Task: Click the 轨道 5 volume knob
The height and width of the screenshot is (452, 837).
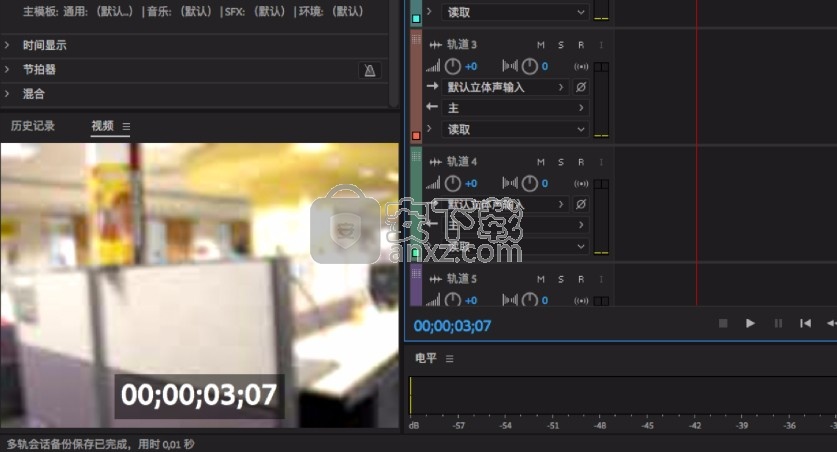Action: pos(453,300)
